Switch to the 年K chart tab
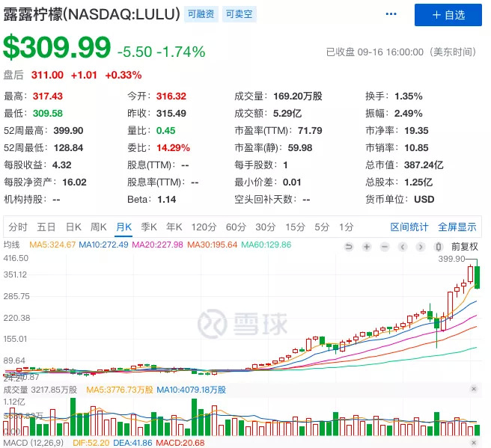Viewport: 491px width, 448px height. click(x=174, y=227)
